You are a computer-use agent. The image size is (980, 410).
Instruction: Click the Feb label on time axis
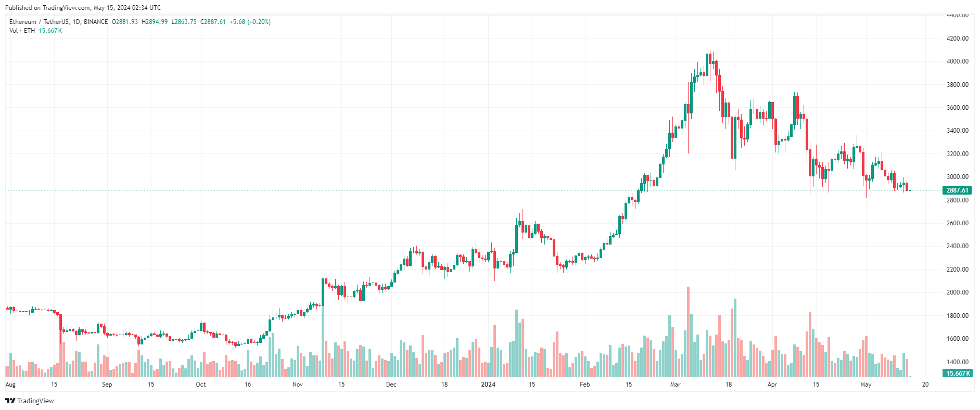(584, 385)
